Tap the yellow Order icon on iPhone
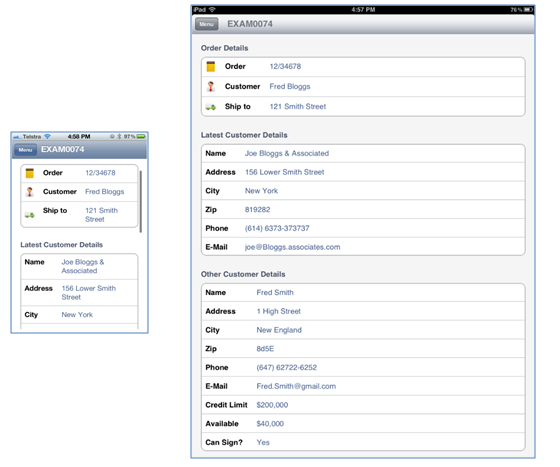The width and height of the screenshot is (560, 467). point(30,173)
